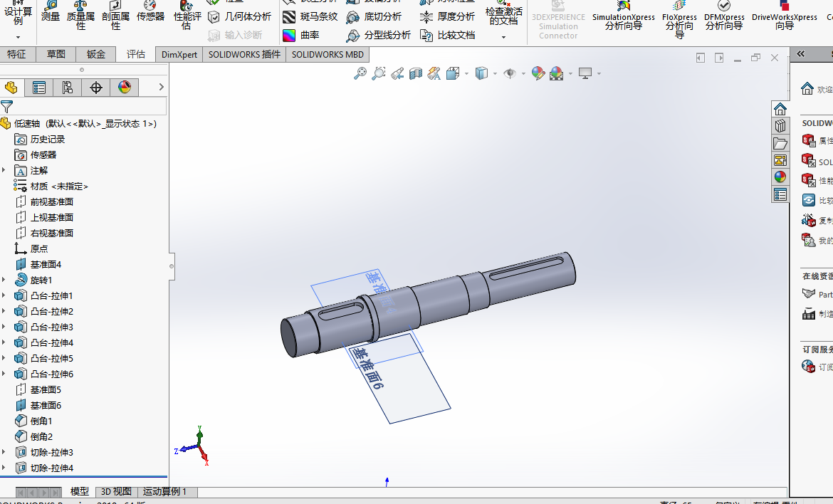
Task: Click the Display Style icon
Action: pos(481,73)
